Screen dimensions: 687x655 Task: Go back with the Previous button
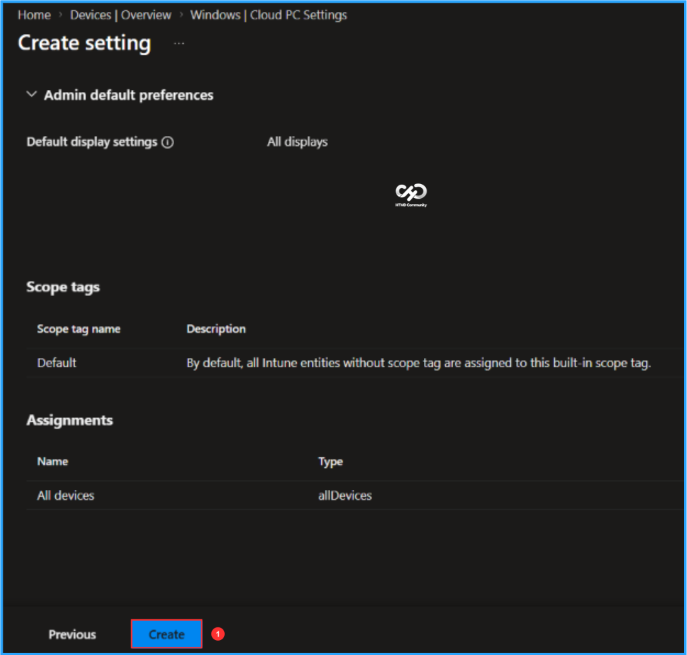pos(72,634)
